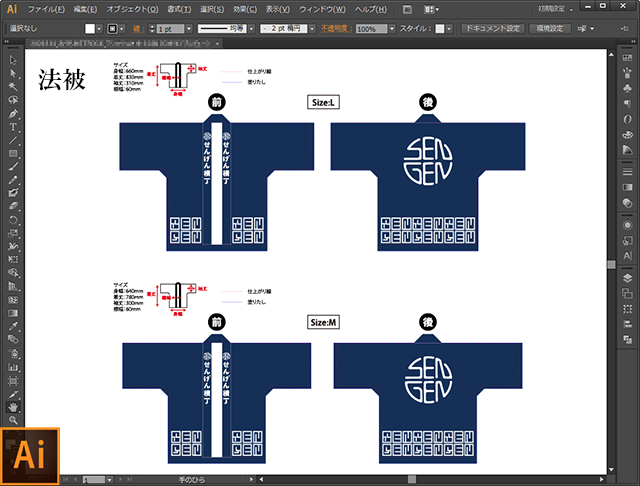The image size is (640, 486).
Task: Select the Symbol Sprayer tool
Action: tap(13, 354)
